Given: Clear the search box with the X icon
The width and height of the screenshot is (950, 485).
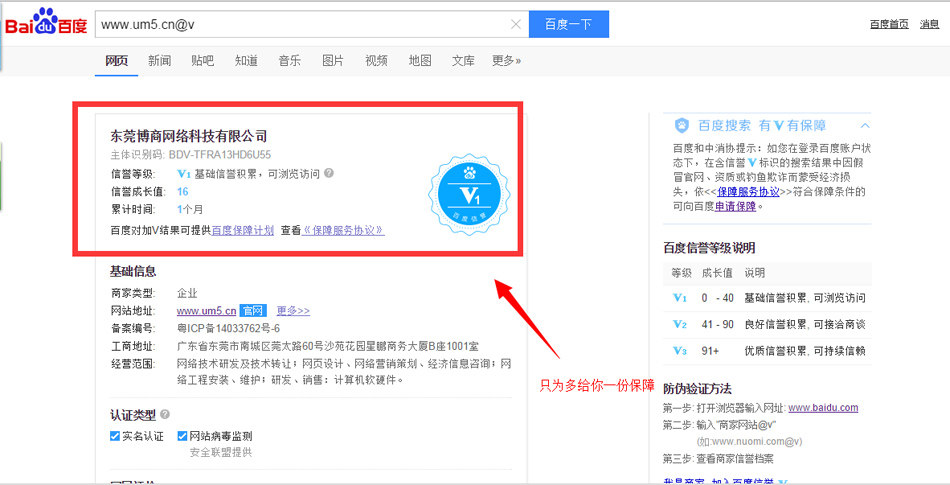Looking at the screenshot, I should tap(515, 24).
